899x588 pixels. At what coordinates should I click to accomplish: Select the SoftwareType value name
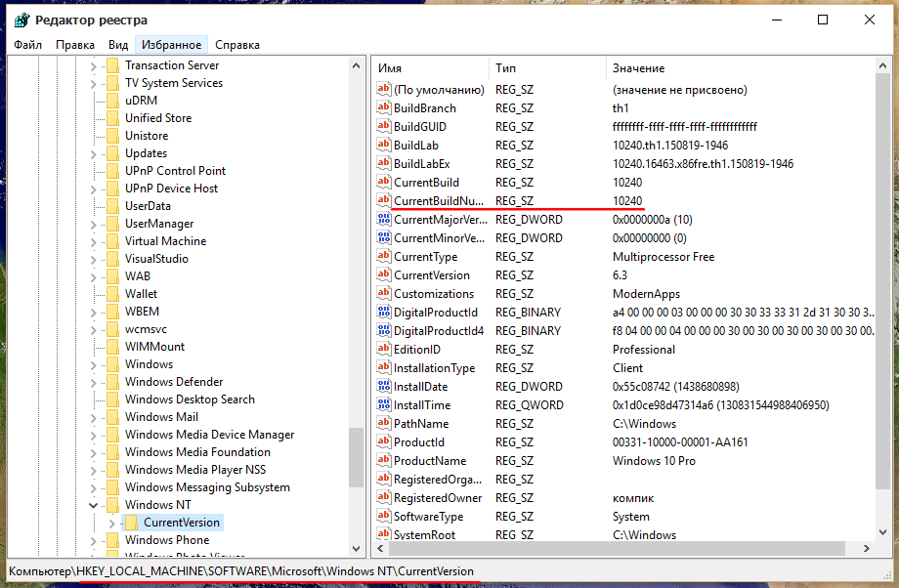(x=428, y=517)
